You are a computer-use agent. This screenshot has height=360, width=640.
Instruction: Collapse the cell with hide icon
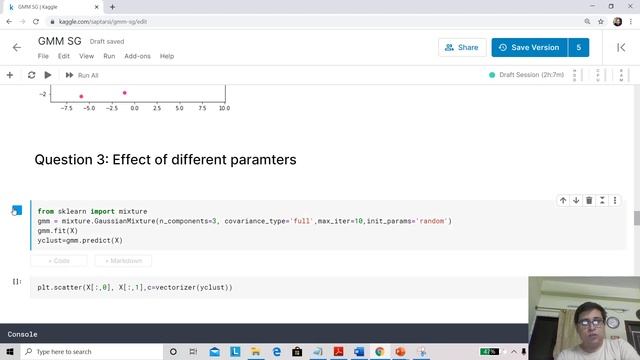602,200
